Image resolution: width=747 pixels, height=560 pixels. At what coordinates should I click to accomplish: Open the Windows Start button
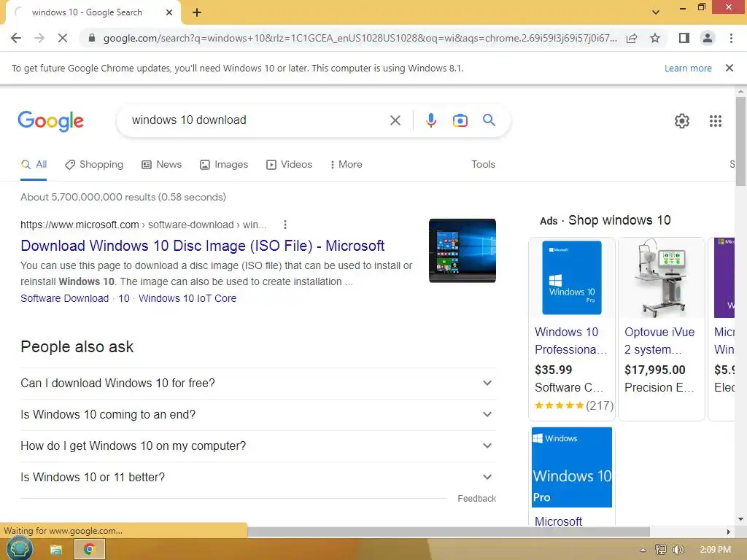point(19,549)
